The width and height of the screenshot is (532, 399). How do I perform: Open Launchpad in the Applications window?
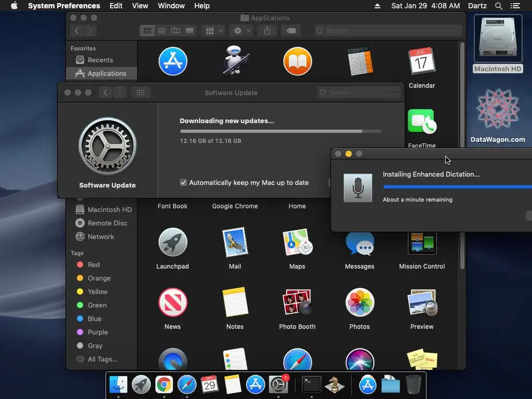172,242
